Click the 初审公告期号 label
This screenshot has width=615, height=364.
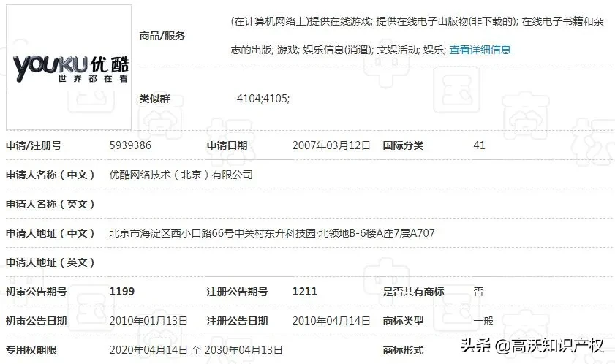pyautogui.click(x=36, y=292)
